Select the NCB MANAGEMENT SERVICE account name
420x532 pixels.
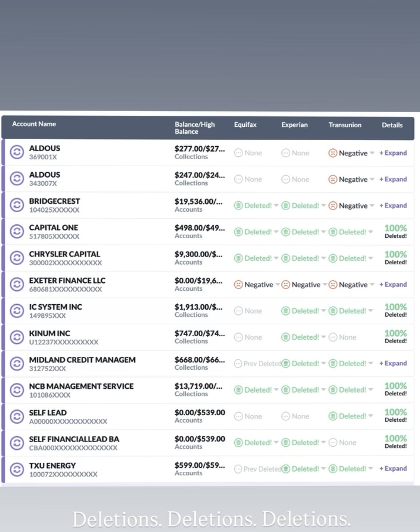(x=81, y=386)
